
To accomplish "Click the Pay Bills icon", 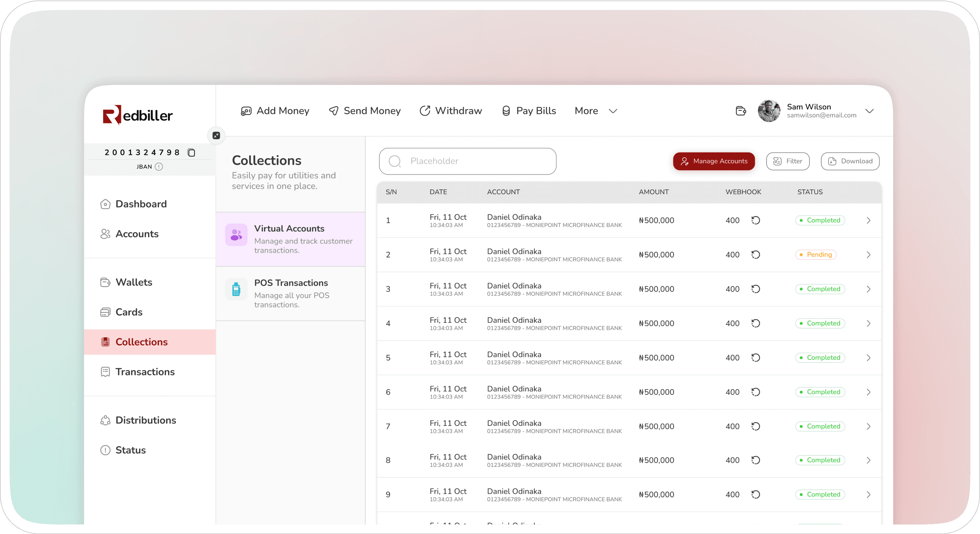I will pyautogui.click(x=505, y=110).
